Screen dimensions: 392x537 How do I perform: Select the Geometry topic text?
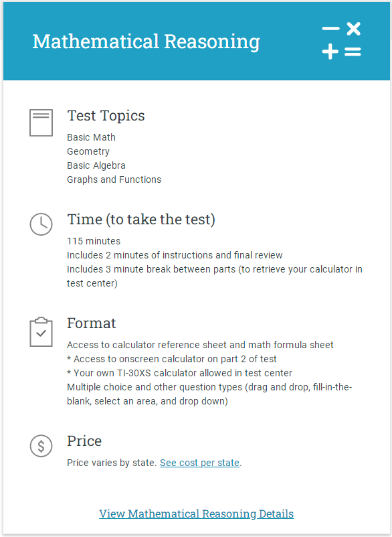(x=88, y=151)
